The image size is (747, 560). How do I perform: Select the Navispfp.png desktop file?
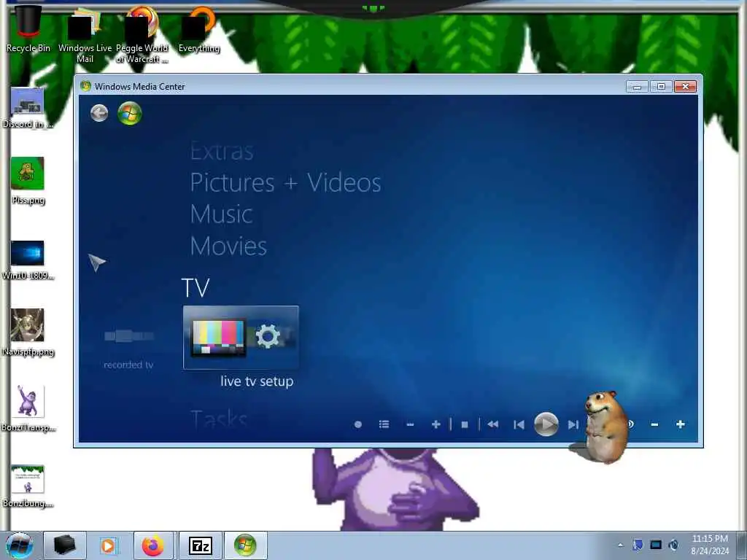tap(28, 332)
